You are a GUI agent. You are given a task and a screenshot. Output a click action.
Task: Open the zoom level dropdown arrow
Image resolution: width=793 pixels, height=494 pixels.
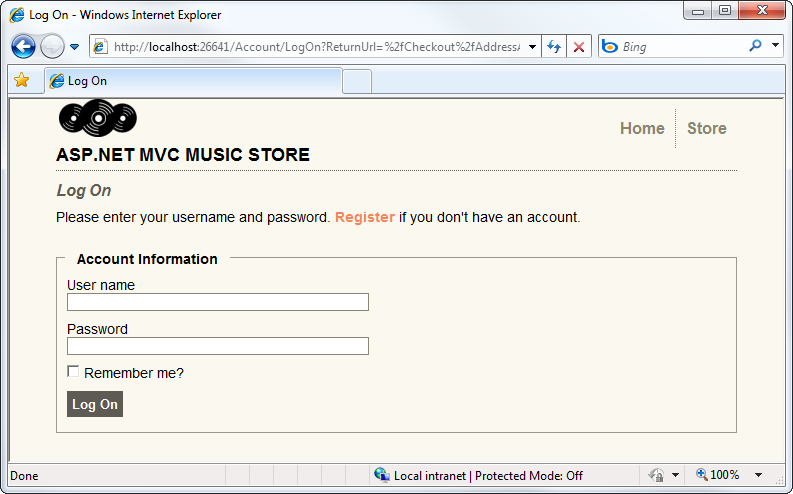(x=758, y=475)
